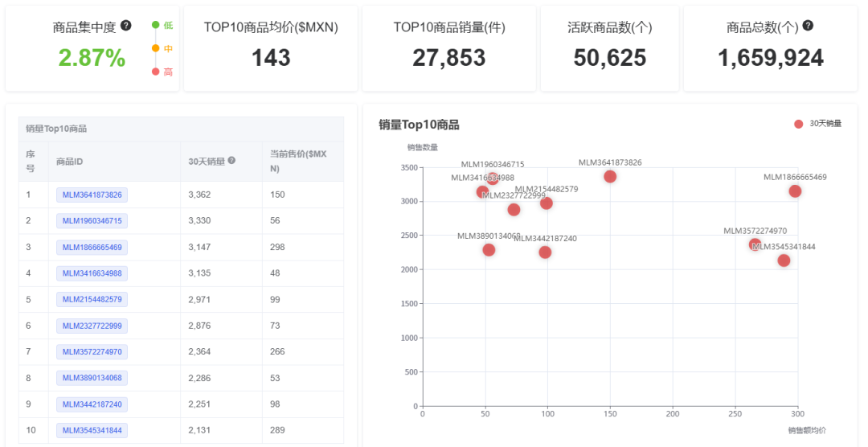Click the scatter point labeled MLM3641873826
868x447 pixels.
tap(610, 177)
